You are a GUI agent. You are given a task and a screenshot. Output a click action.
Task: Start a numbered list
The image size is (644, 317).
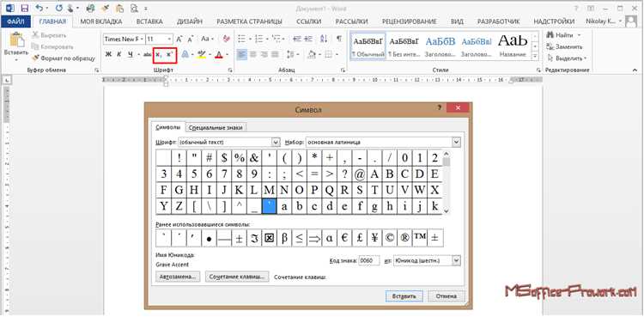coord(258,39)
